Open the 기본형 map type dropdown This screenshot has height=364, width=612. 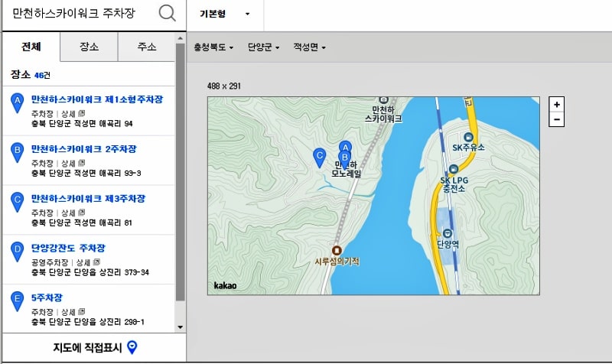[225, 15]
